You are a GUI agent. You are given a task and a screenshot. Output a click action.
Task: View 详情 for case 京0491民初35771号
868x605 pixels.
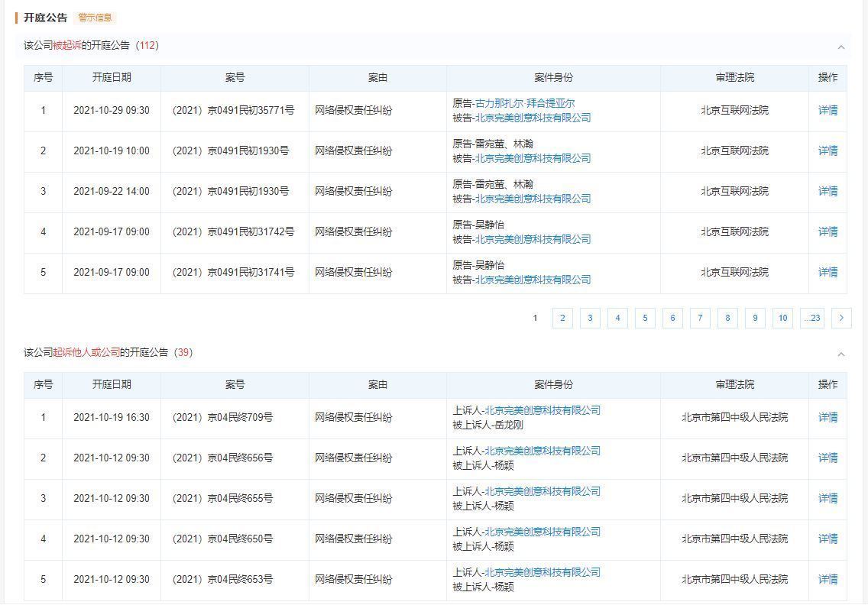(828, 110)
